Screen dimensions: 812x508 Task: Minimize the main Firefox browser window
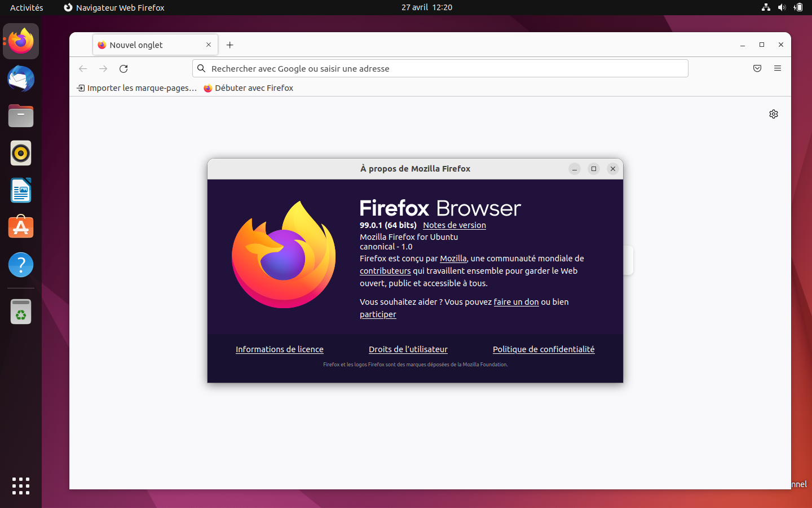743,45
